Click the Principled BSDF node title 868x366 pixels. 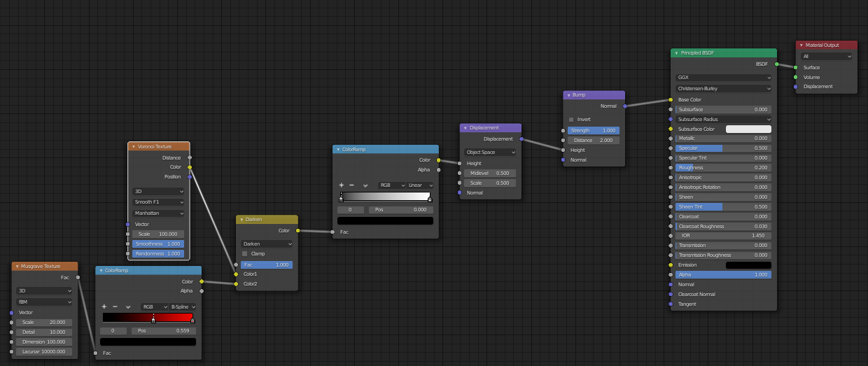click(x=698, y=52)
